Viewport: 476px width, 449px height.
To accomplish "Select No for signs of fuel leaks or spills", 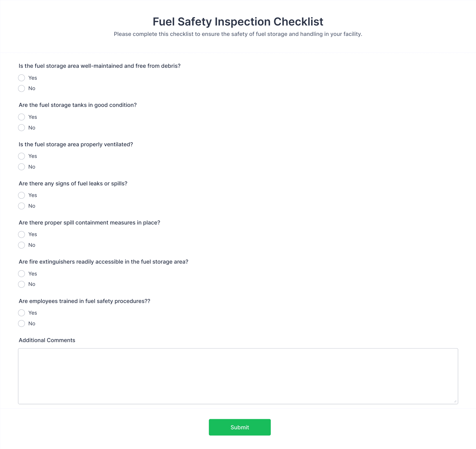I will 21,206.
